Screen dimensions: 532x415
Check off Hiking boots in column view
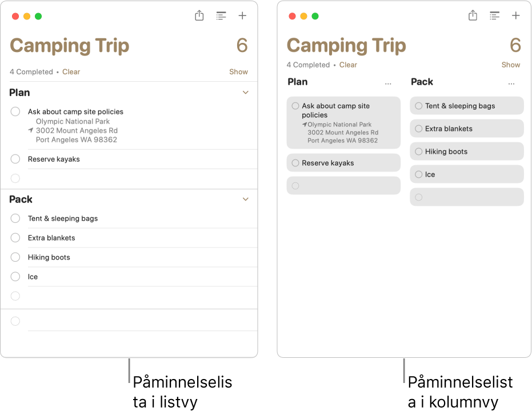[x=419, y=151]
